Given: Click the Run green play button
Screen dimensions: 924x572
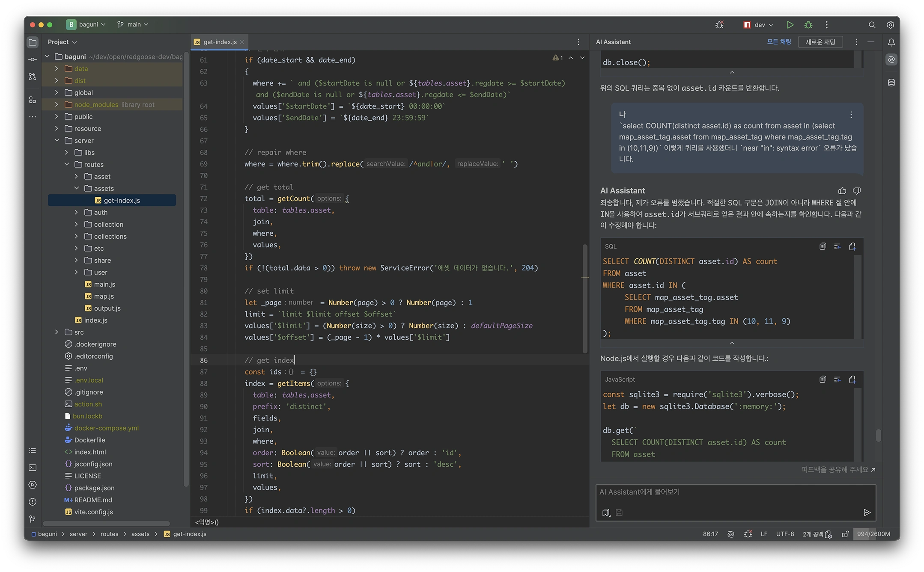Looking at the screenshot, I should point(790,25).
